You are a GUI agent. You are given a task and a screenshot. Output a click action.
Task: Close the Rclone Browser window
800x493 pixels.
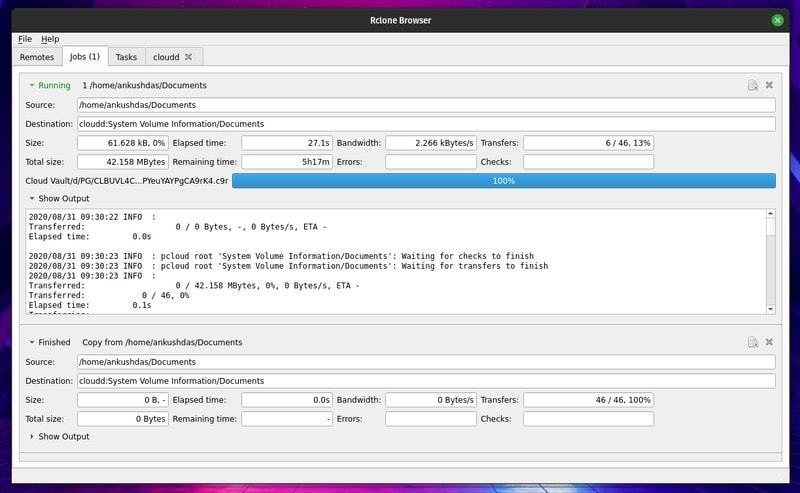pyautogui.click(x=778, y=19)
